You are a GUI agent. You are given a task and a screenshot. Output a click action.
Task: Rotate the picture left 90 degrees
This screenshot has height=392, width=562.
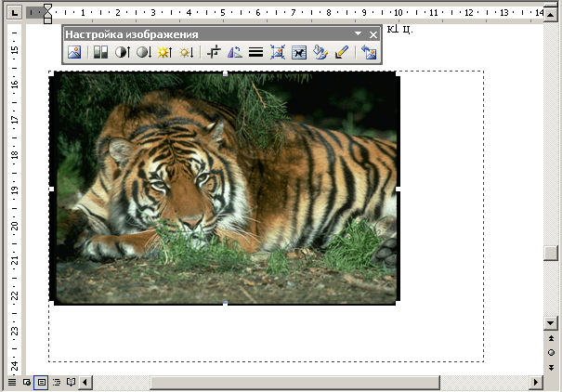[x=235, y=53]
